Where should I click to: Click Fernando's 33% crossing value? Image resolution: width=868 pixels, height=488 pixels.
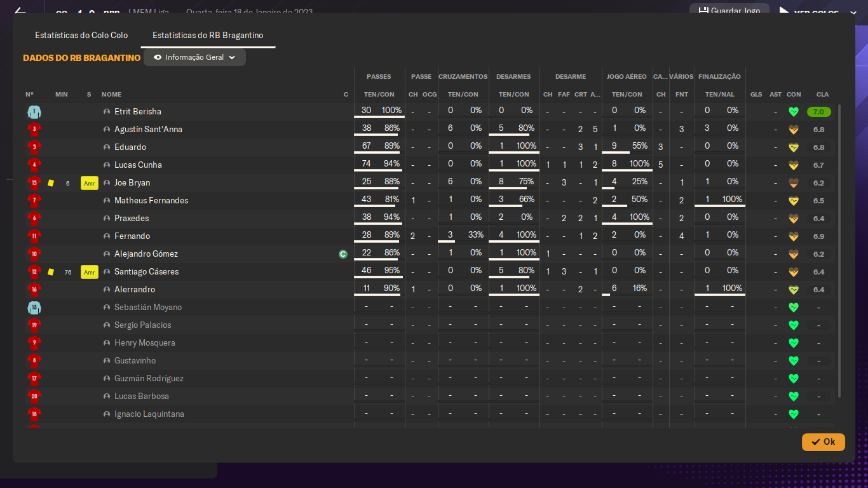[x=476, y=235]
